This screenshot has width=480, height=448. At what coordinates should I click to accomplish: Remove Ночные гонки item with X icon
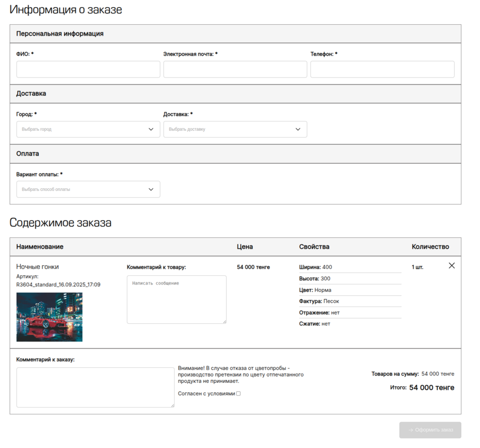pyautogui.click(x=452, y=265)
